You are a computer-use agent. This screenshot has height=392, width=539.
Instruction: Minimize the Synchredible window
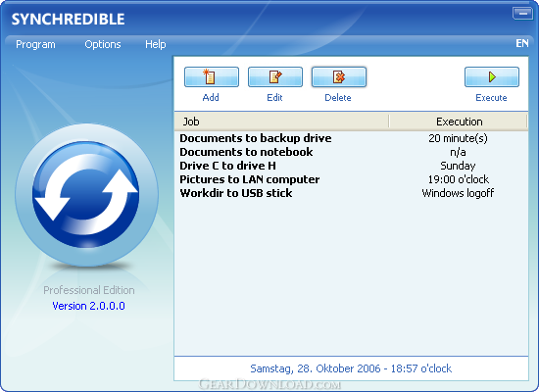point(523,14)
